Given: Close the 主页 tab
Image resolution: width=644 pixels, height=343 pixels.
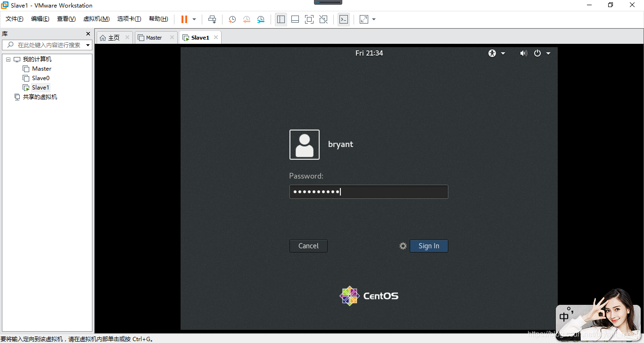Looking at the screenshot, I should pos(127,37).
